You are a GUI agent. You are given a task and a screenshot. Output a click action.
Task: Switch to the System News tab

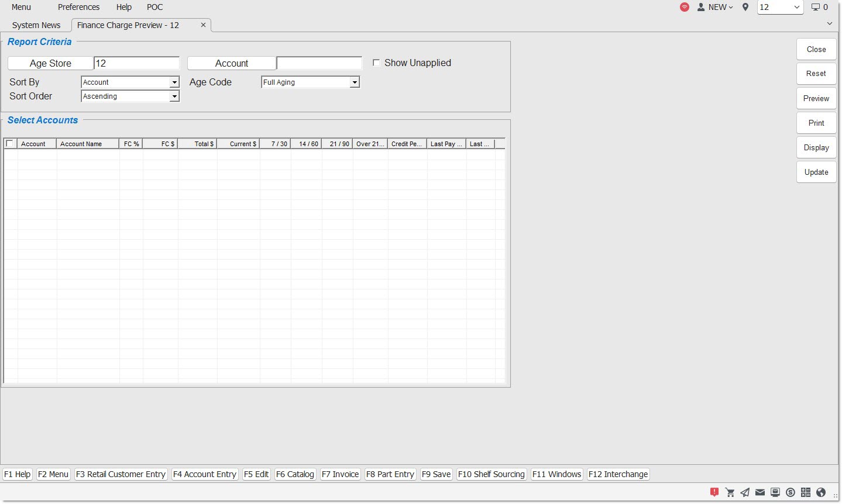(x=36, y=25)
